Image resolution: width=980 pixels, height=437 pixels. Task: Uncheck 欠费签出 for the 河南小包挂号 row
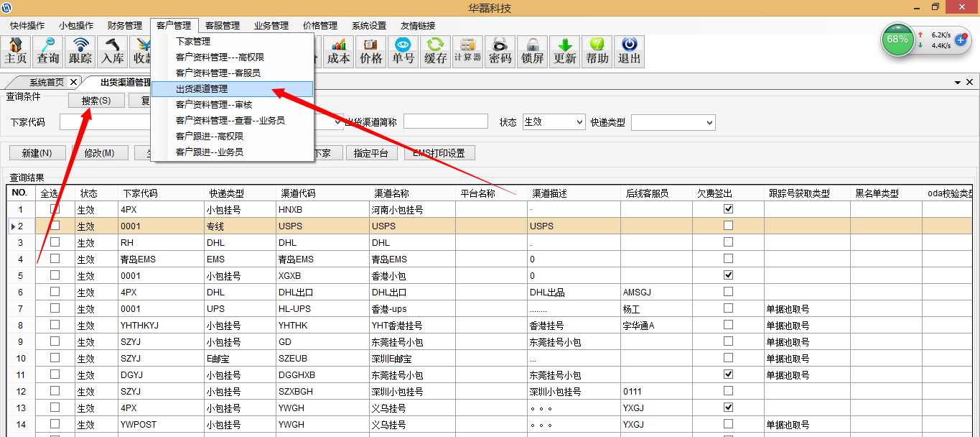[729, 209]
